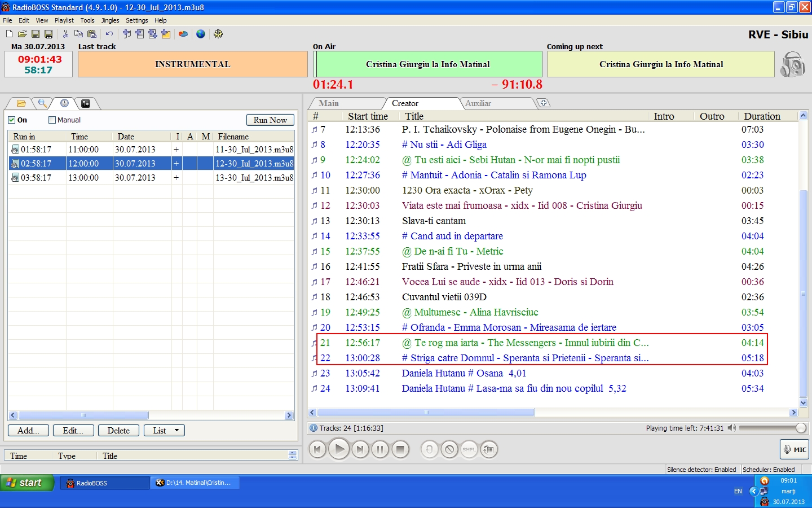Open the Tools menu
Viewport: 812px width, 508px height.
pyautogui.click(x=87, y=20)
